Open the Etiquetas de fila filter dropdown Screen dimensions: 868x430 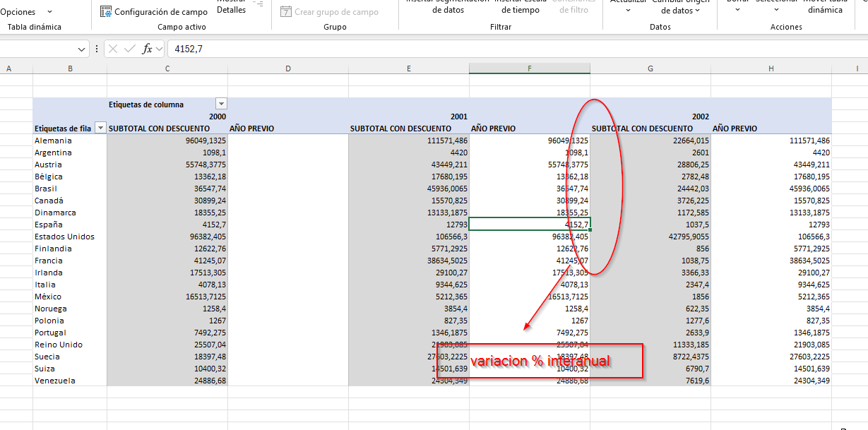point(100,129)
